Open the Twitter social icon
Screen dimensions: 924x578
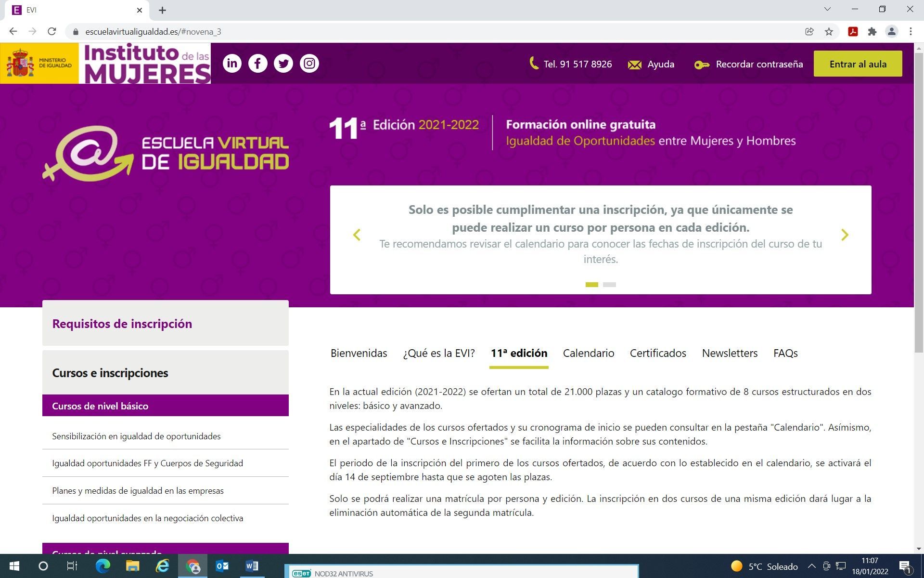(283, 64)
